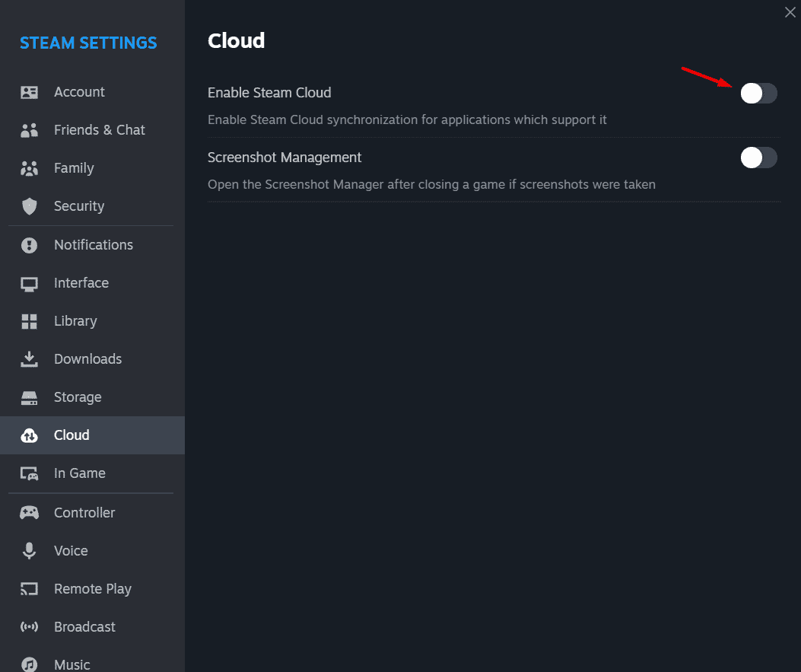Close the Steam Settings window
The height and width of the screenshot is (672, 801).
click(x=789, y=12)
